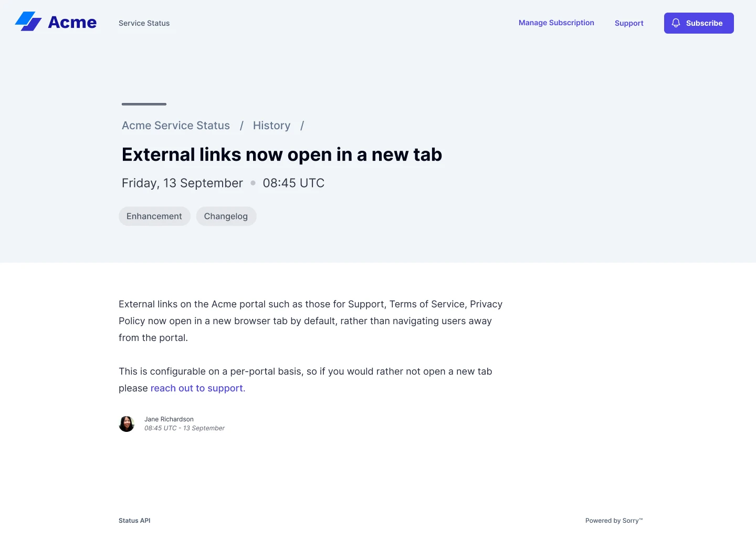756x538 pixels.
Task: Click the Subscribe button
Action: pyautogui.click(x=699, y=23)
